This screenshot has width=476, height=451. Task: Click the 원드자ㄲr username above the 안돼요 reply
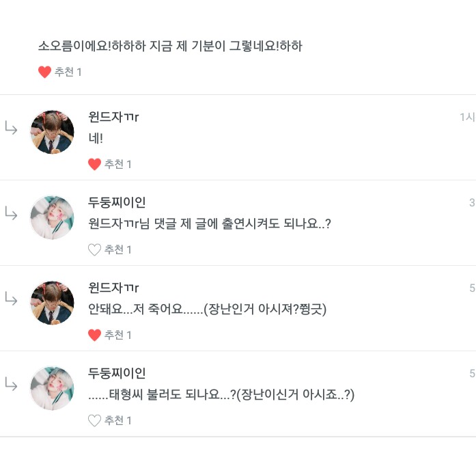[x=114, y=288]
